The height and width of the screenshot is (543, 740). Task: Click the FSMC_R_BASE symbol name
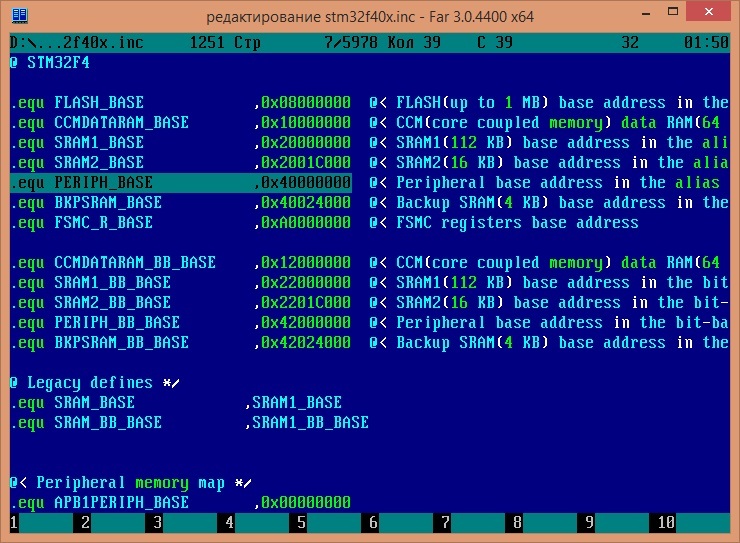(x=103, y=222)
